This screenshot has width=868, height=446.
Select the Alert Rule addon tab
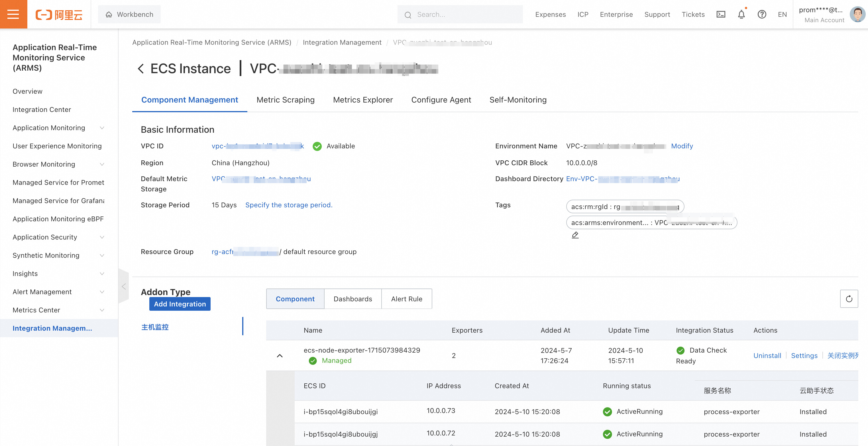point(407,299)
